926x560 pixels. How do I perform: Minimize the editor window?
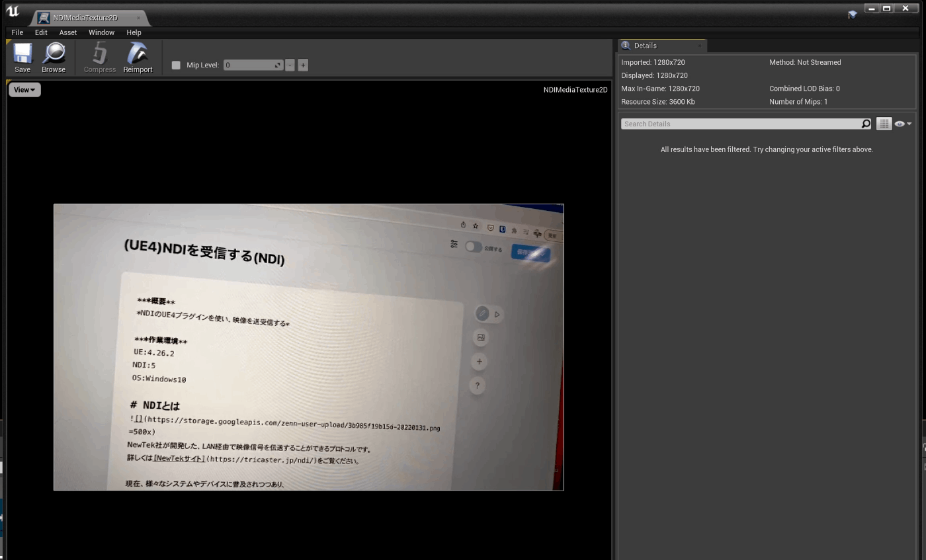(x=872, y=9)
